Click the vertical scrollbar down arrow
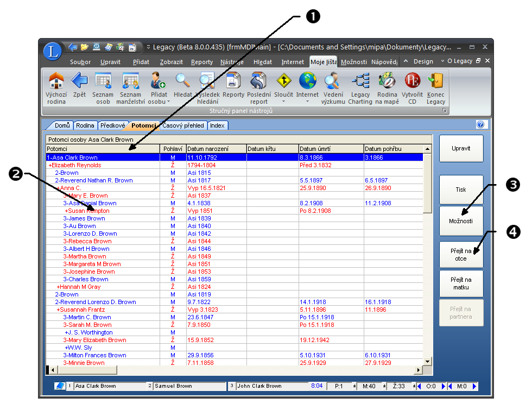 (427, 361)
